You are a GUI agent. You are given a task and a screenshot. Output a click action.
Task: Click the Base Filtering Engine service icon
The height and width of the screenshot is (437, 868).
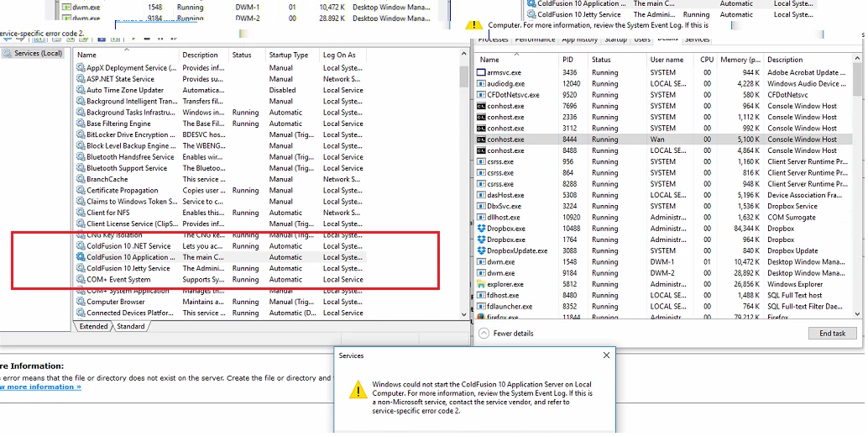[x=81, y=124]
